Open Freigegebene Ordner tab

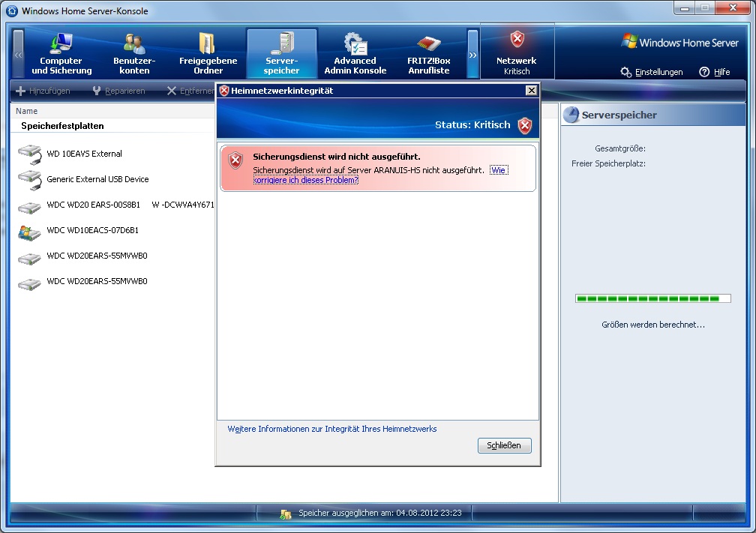point(208,54)
